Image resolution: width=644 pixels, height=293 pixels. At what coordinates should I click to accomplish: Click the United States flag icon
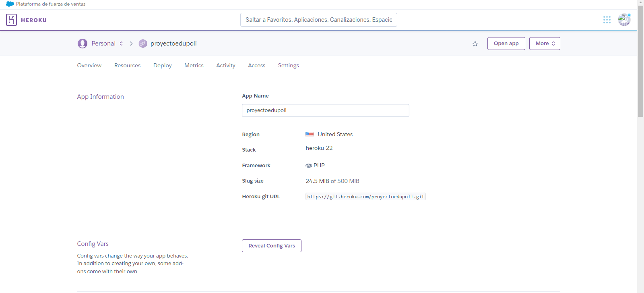(310, 134)
